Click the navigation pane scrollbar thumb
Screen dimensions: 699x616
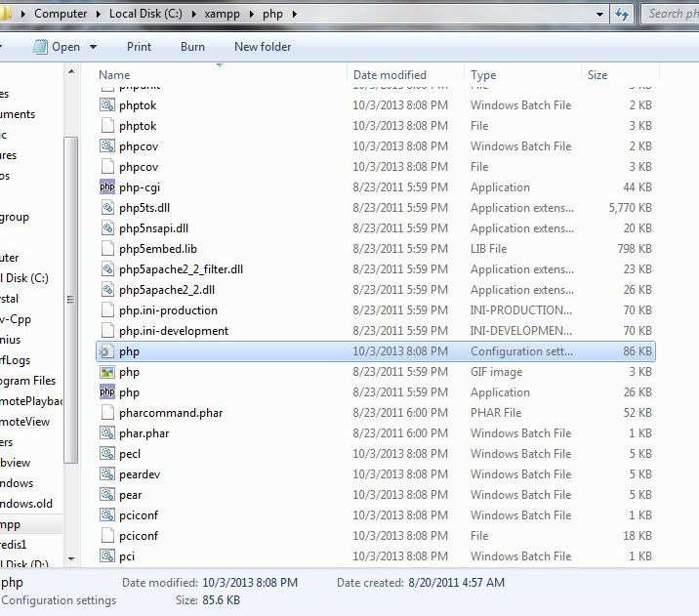71,300
